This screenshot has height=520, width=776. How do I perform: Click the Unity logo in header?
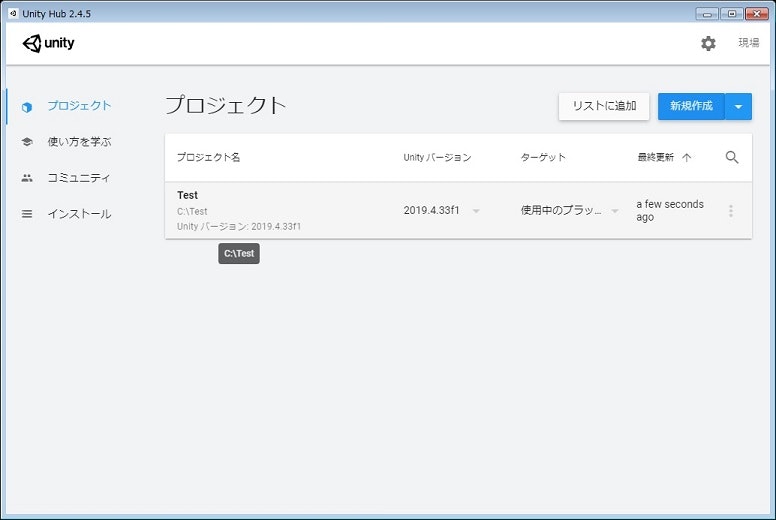coord(48,43)
